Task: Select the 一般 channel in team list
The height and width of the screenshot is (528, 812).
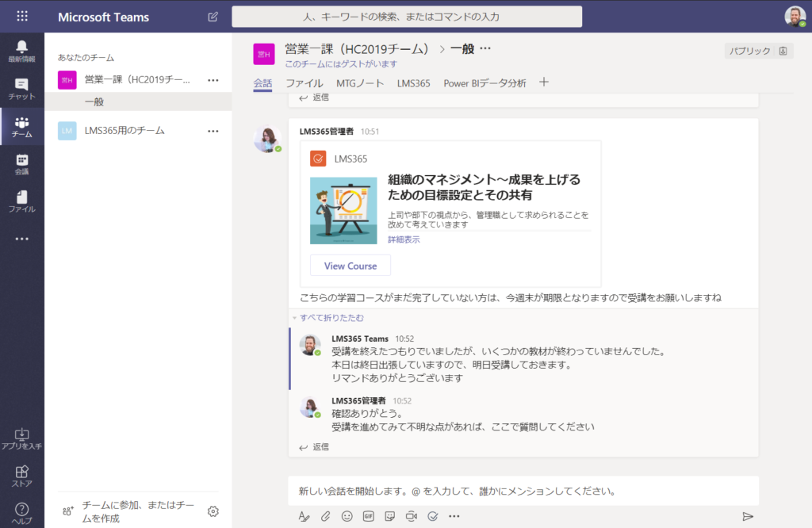Action: [94, 102]
